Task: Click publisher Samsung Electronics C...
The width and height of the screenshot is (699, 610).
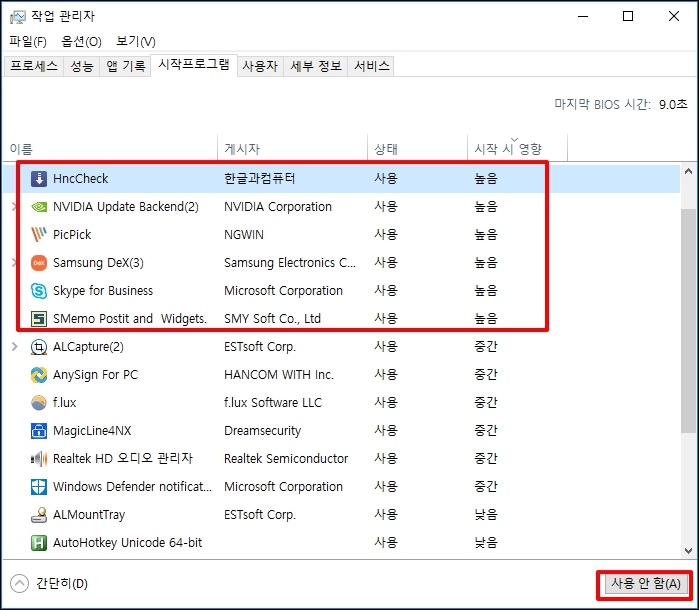Action: (x=290, y=263)
